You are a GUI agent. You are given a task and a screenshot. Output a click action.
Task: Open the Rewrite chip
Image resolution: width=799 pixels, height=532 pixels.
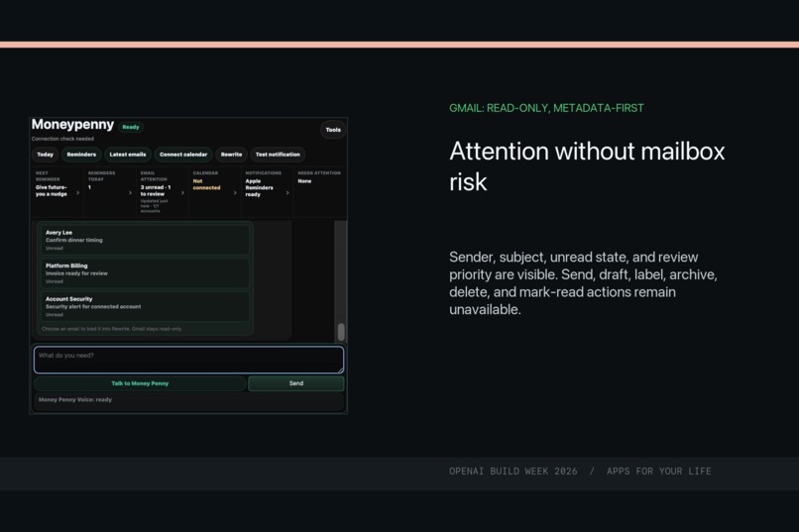point(231,155)
